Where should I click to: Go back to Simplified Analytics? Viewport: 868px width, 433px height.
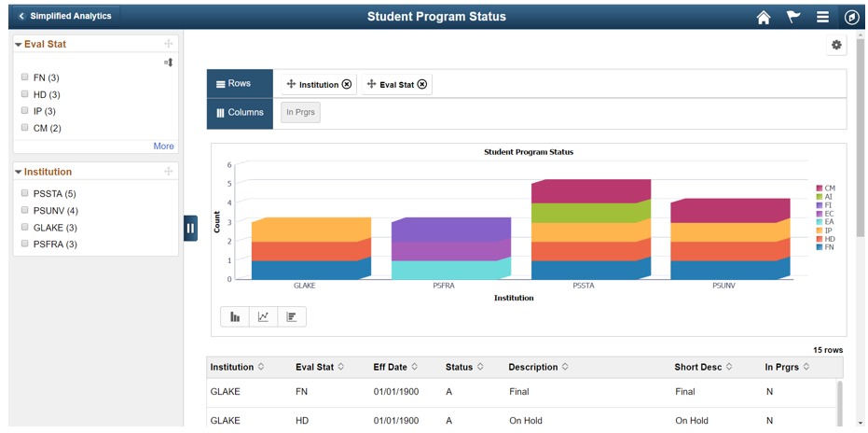click(x=63, y=16)
